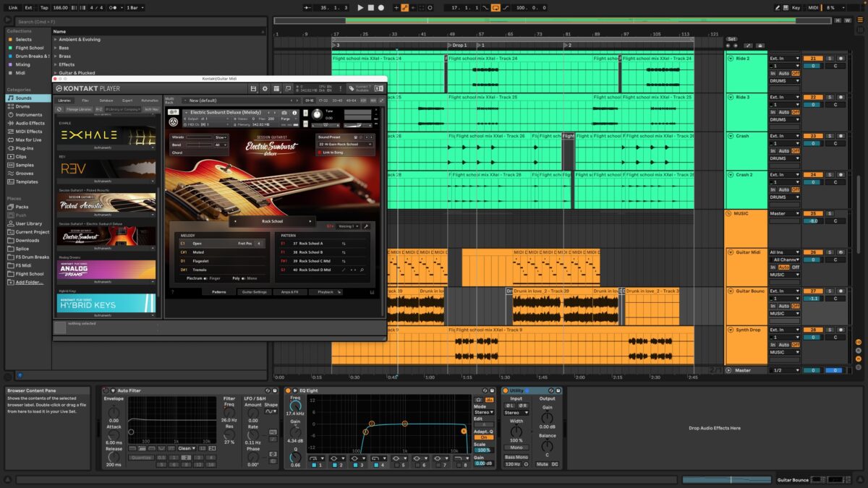
Task: Open the Drums category in browser
Action: 22,106
